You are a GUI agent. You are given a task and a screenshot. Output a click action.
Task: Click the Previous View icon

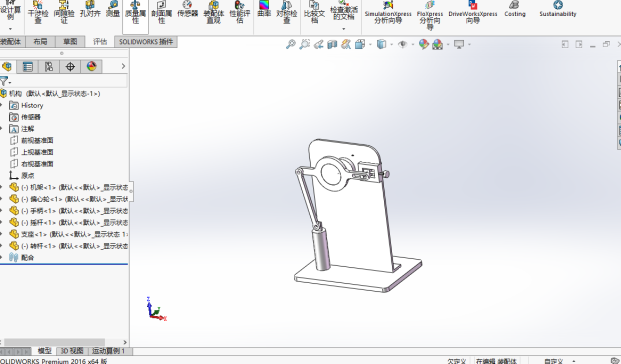tap(318, 44)
